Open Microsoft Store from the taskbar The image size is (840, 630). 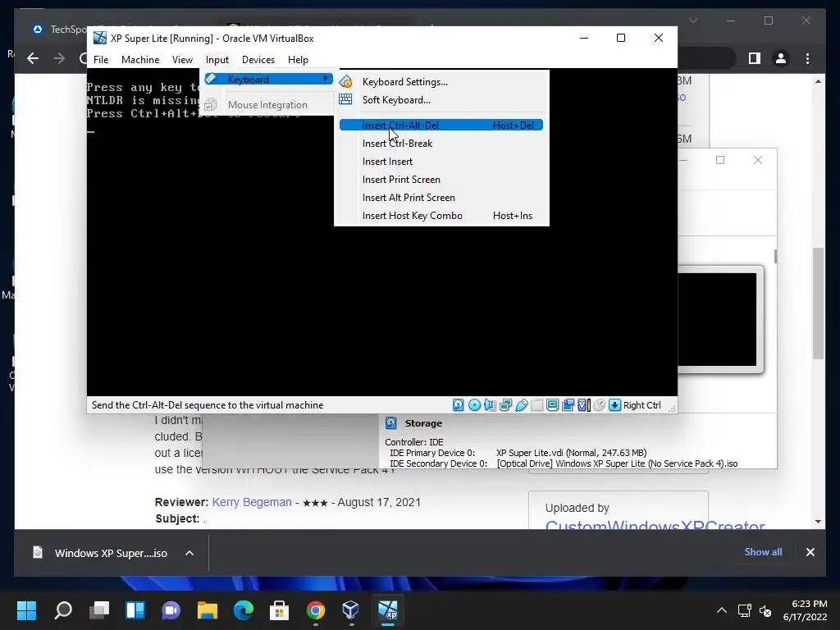pyautogui.click(x=279, y=609)
